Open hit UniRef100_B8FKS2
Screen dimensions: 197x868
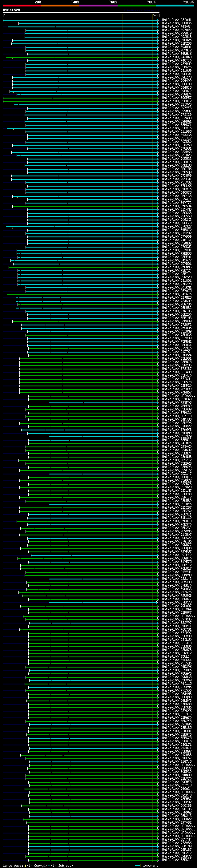pyautogui.click(x=176, y=768)
